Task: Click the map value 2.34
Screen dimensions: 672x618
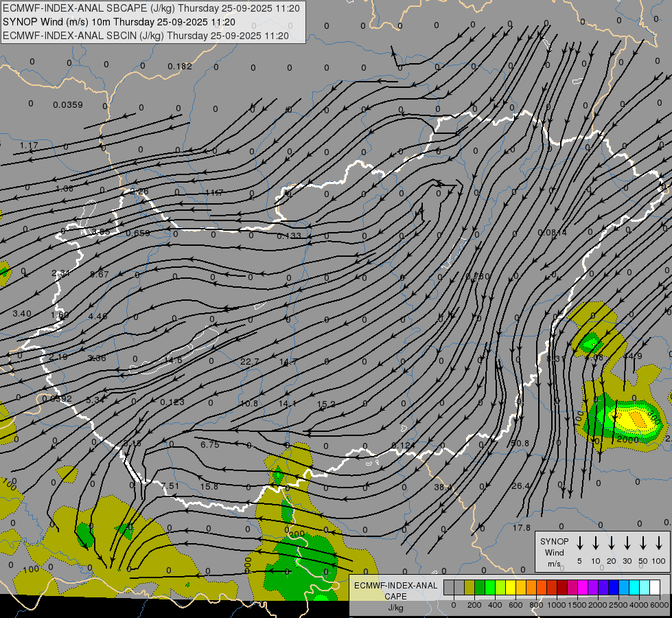Action: point(60,273)
